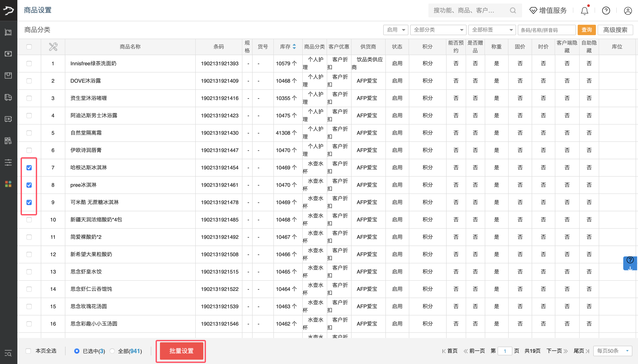
Task: Click the blue floating help widget
Action: coord(630,263)
